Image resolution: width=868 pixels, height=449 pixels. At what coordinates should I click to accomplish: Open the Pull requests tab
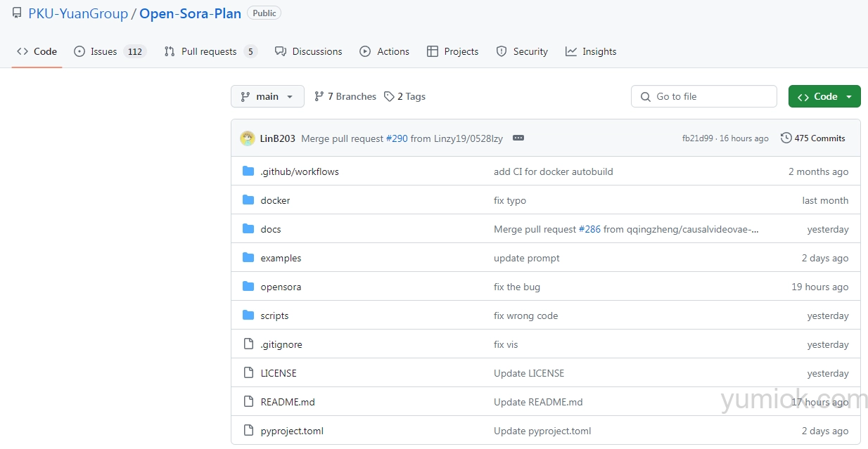[x=209, y=51]
